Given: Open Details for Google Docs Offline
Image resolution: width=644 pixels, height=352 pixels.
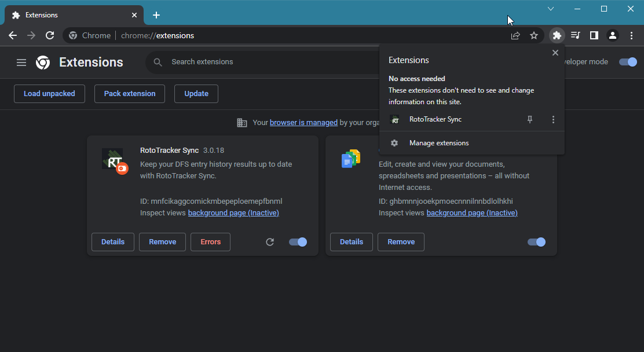Looking at the screenshot, I should pyautogui.click(x=352, y=242).
